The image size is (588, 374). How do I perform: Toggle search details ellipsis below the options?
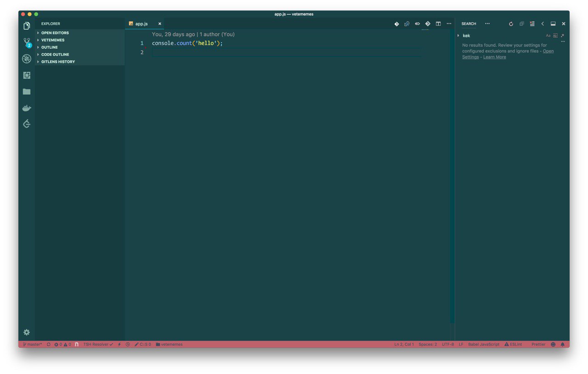click(563, 42)
